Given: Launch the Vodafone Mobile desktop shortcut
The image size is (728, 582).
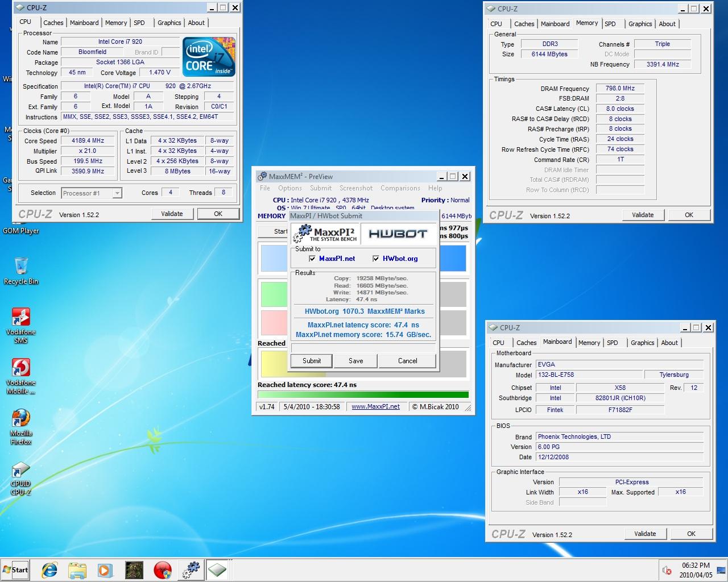Looking at the screenshot, I should pyautogui.click(x=21, y=376).
